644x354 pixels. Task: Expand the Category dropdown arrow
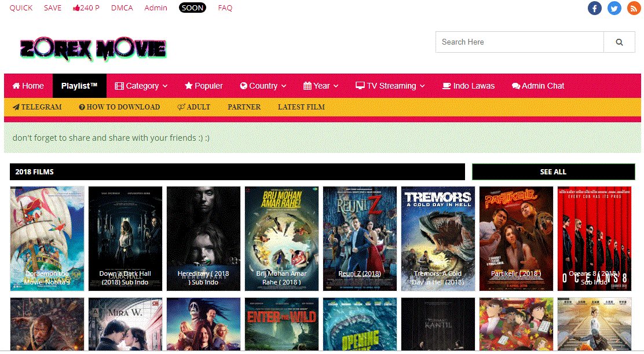[x=165, y=86]
